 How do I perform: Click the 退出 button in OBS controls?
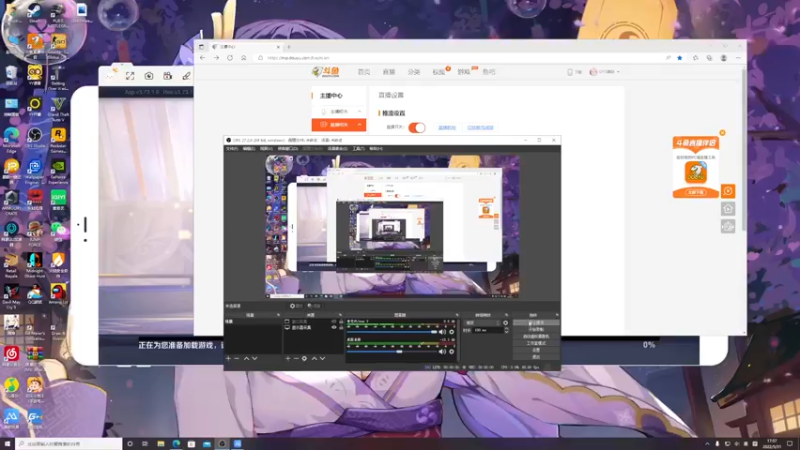536,357
